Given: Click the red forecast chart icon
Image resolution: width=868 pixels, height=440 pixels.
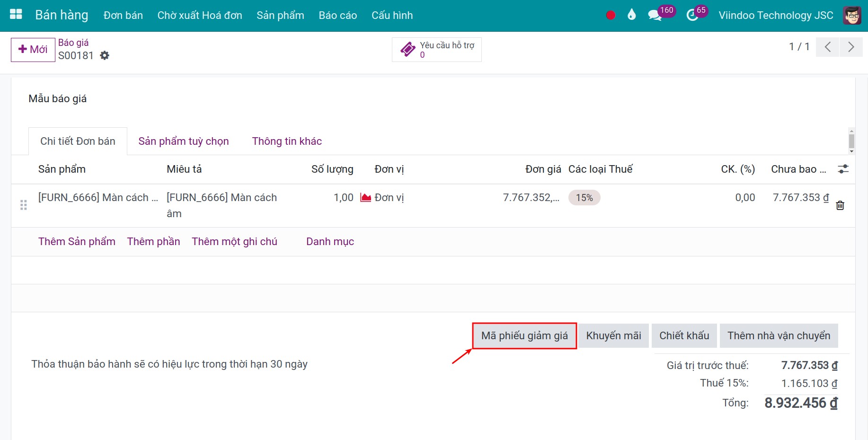Looking at the screenshot, I should pyautogui.click(x=365, y=198).
